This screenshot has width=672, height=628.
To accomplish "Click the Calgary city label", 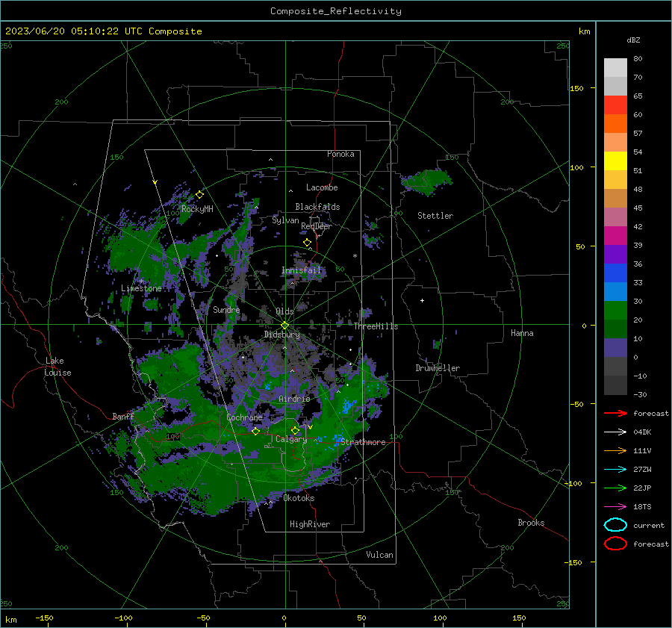I will click(291, 439).
